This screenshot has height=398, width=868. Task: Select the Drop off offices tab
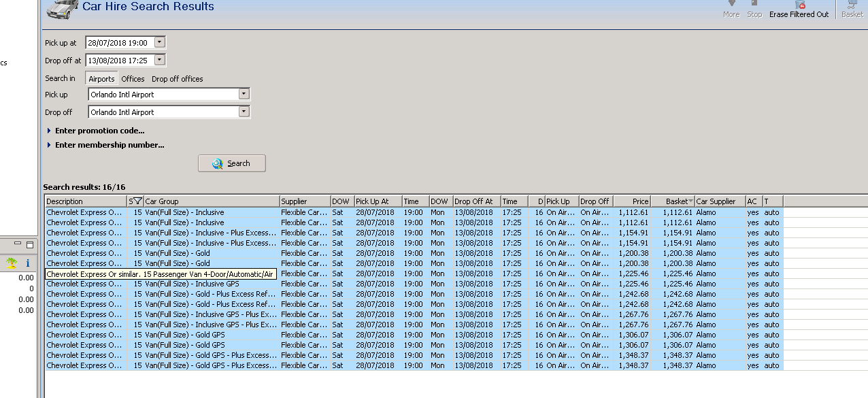point(177,79)
